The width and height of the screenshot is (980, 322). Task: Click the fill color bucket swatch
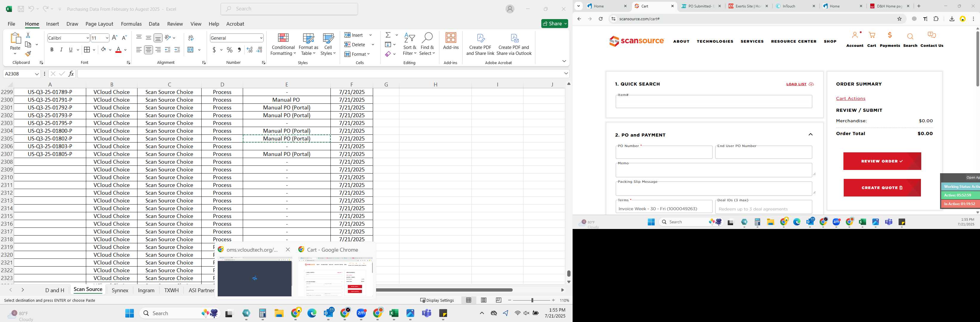[x=103, y=50]
